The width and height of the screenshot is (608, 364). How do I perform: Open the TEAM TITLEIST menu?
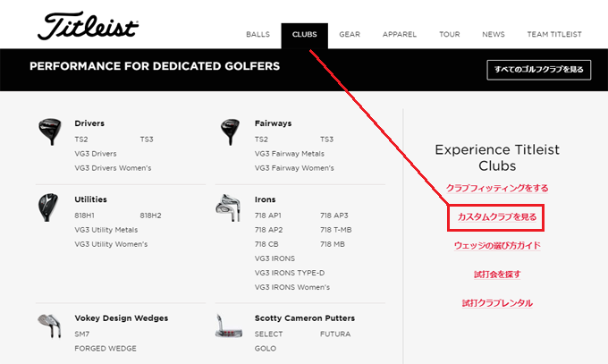(x=554, y=35)
